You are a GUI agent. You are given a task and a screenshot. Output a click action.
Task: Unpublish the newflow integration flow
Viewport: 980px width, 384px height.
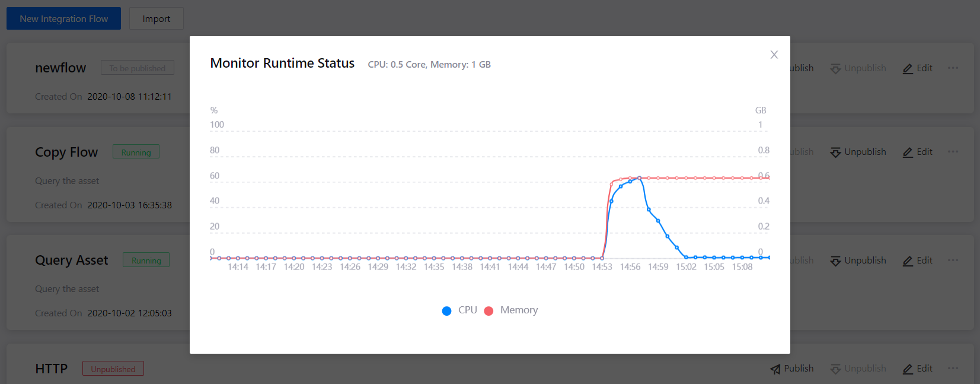tap(858, 68)
